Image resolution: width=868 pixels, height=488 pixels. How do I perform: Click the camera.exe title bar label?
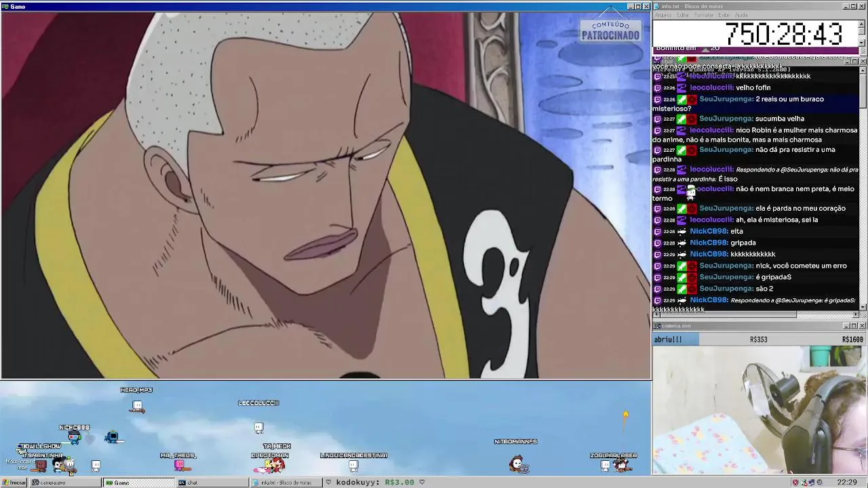(x=676, y=326)
